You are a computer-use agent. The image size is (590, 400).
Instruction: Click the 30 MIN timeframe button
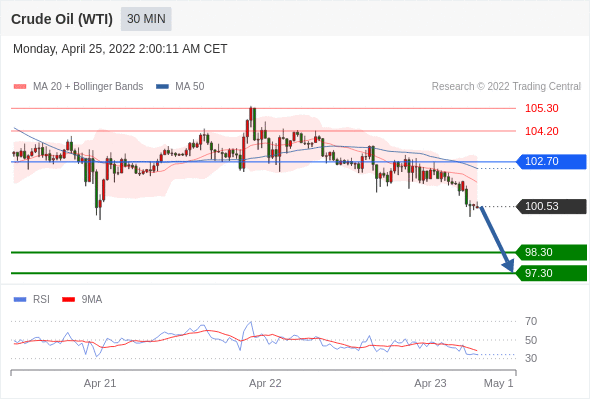[146, 19]
